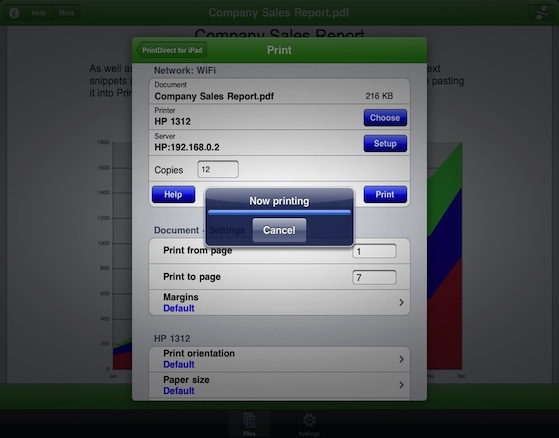
Task: Click the Now printing progress bar
Action: 279,212
